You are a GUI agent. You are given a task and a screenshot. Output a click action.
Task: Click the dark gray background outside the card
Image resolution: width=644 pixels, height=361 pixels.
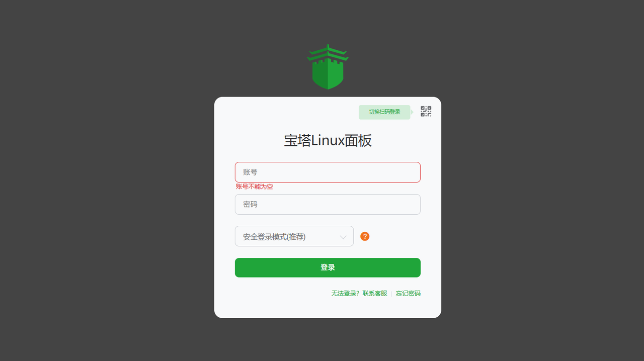tap(101, 201)
